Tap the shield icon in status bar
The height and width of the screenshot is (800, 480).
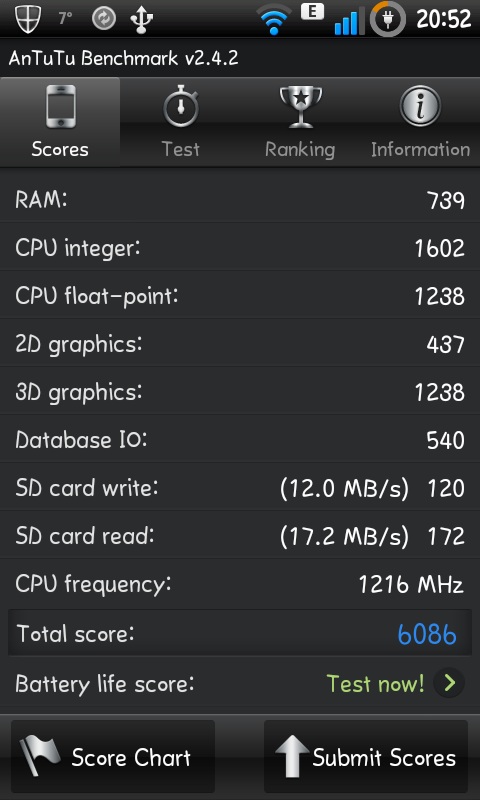click(28, 19)
